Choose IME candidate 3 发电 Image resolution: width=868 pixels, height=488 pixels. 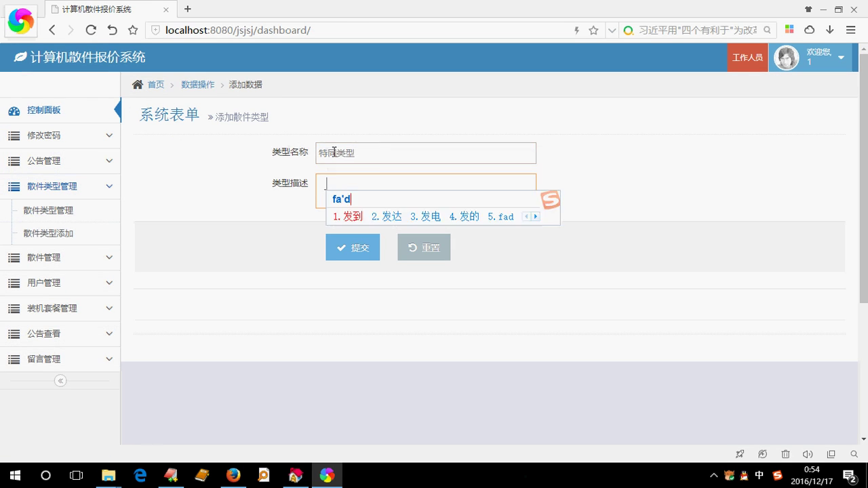pos(425,216)
